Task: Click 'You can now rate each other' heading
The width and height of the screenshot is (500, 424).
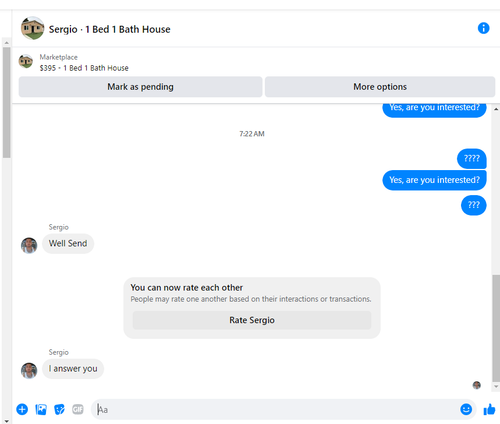Action: coord(187,287)
